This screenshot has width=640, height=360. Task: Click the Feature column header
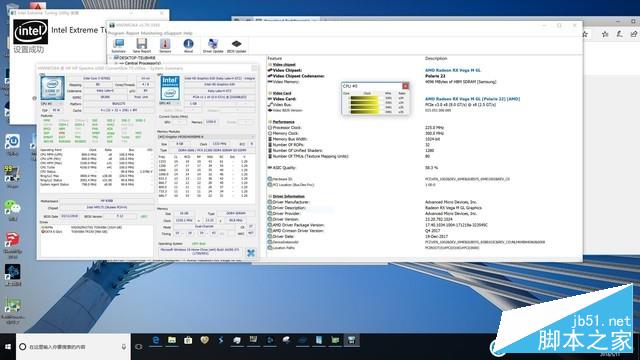coord(275,59)
